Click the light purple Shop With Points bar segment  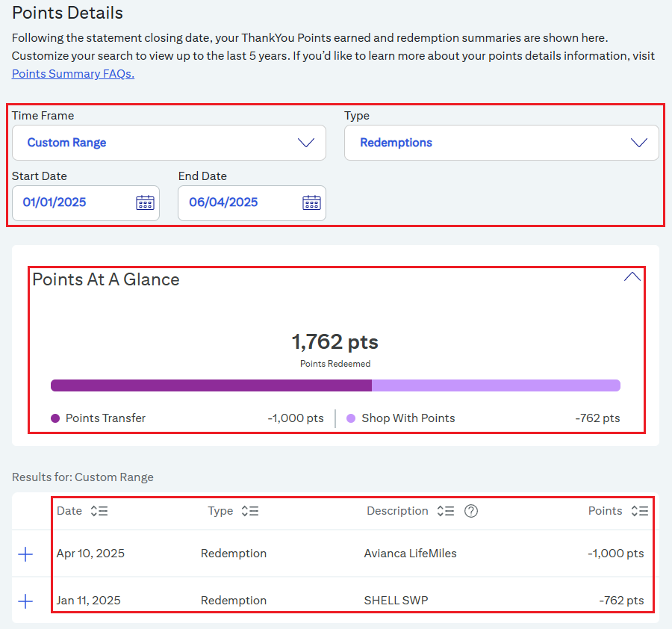[x=496, y=385]
